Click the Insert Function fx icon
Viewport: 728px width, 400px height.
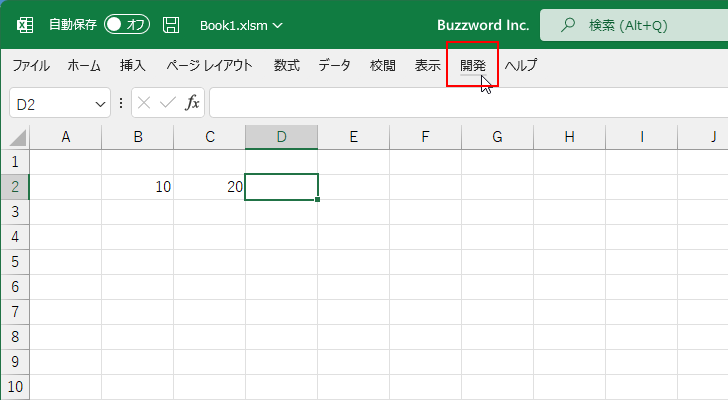(x=192, y=103)
